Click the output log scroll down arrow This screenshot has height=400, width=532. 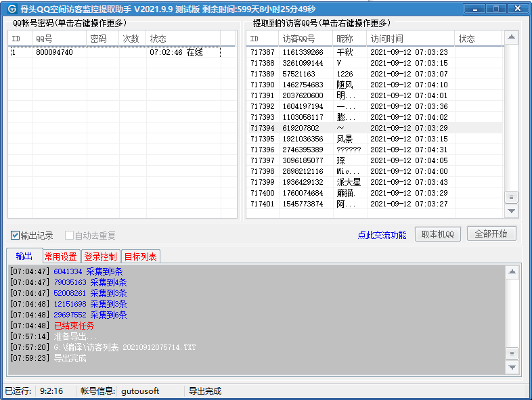click(512, 368)
